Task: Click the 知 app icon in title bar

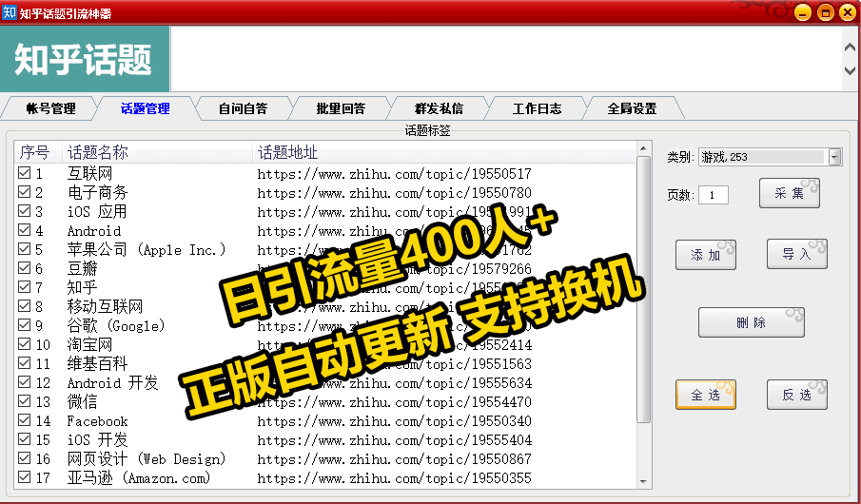Action: tap(10, 12)
